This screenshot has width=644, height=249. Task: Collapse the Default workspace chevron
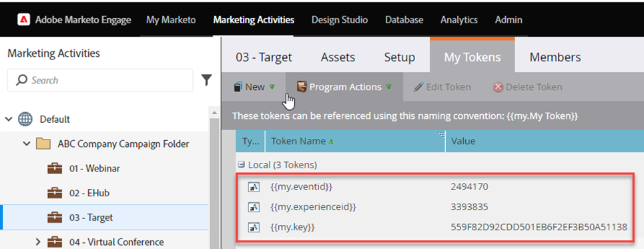pyautogui.click(x=9, y=119)
